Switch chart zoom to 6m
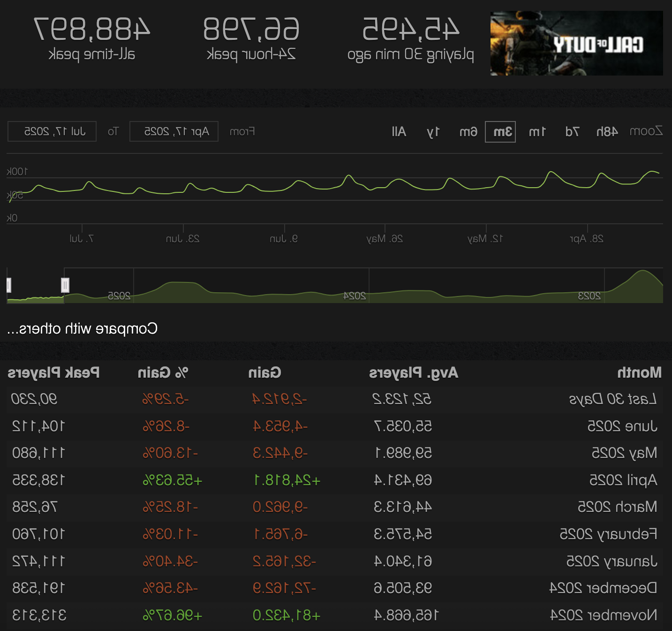This screenshot has width=672, height=631. tap(468, 132)
